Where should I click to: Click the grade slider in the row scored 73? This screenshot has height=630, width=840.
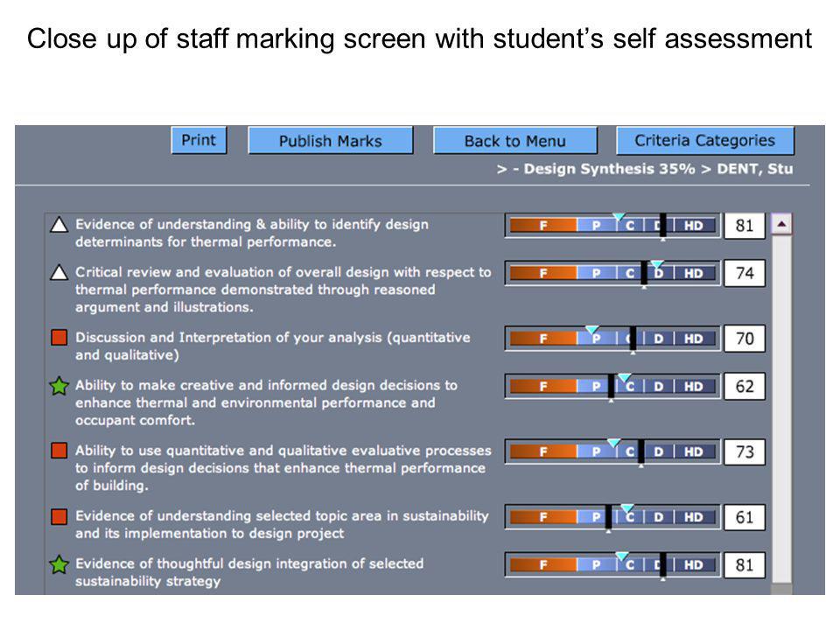[x=612, y=451]
